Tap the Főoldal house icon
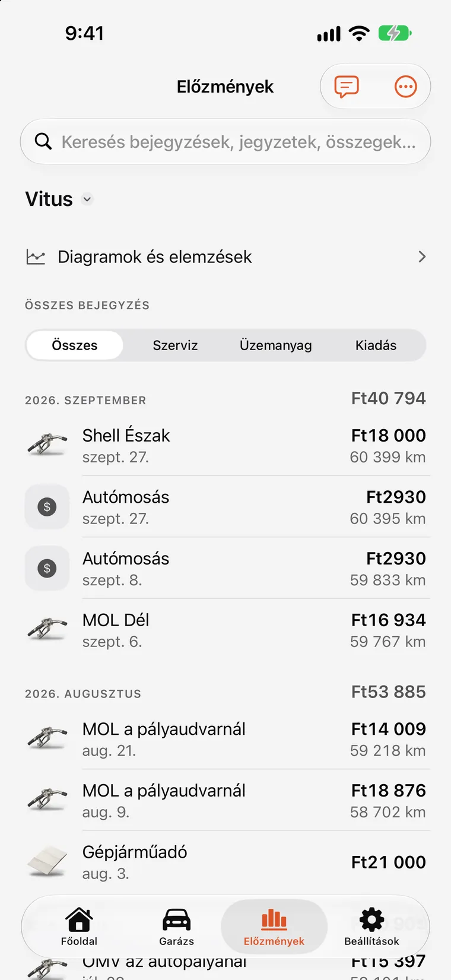The height and width of the screenshot is (980, 451). [x=79, y=920]
